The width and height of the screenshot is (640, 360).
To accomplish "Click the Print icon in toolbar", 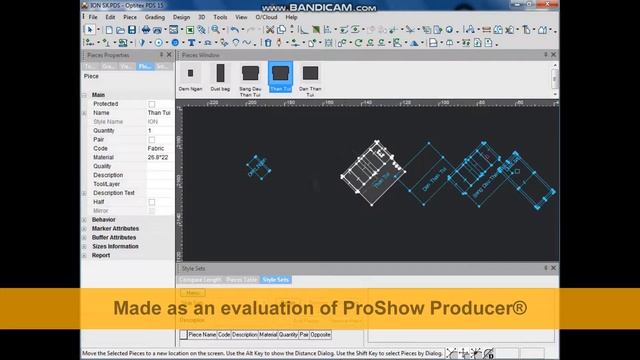I will pos(146,30).
